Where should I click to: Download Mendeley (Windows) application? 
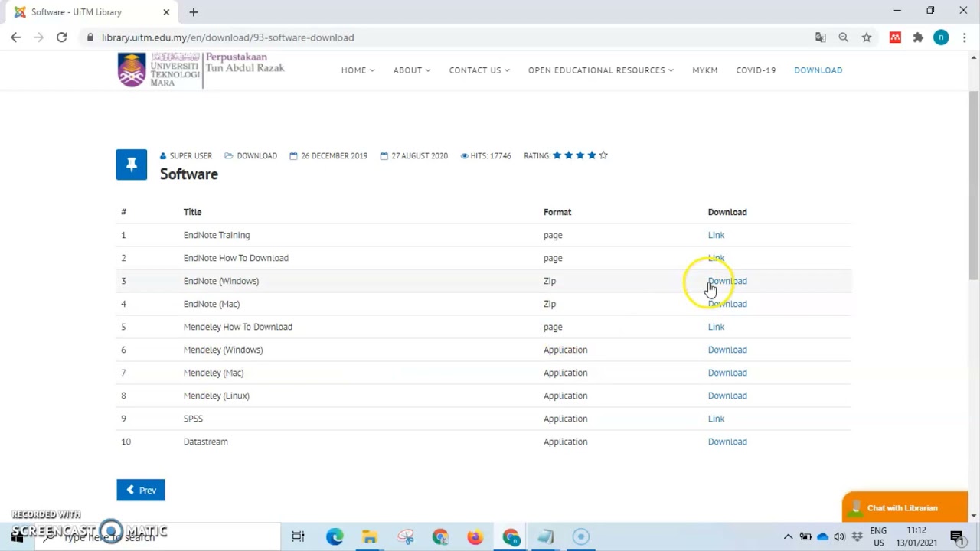click(x=727, y=350)
